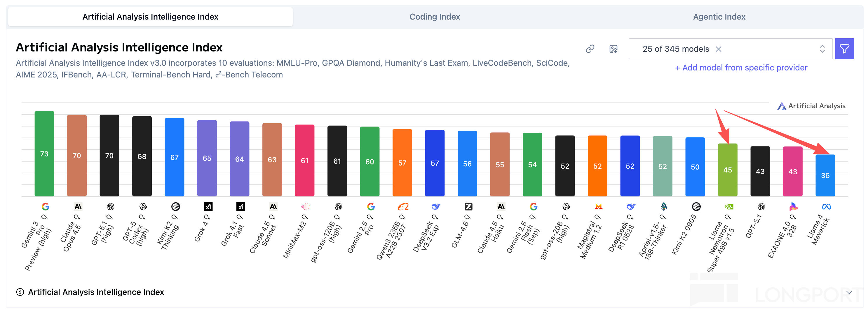This screenshot has width=868, height=311.
Task: Open the blue filter funnel button
Action: 844,49
